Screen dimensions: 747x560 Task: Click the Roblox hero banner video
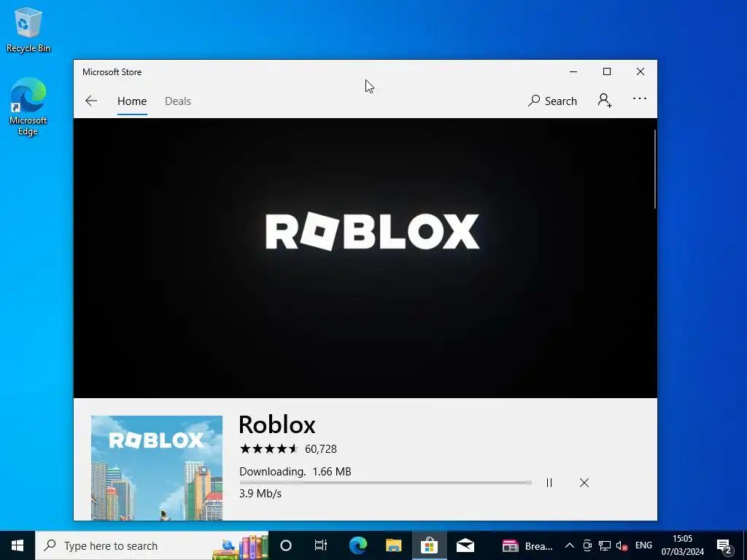click(x=365, y=257)
